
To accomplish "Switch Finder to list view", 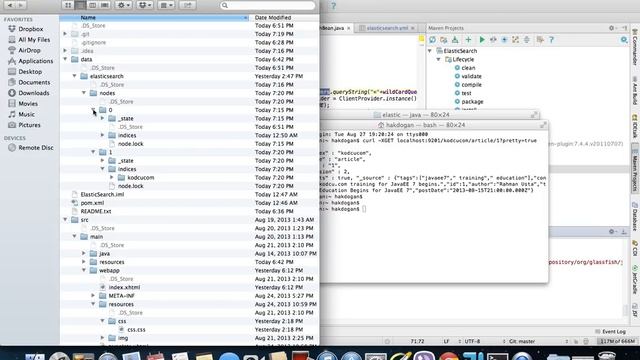I will tap(80, 5).
